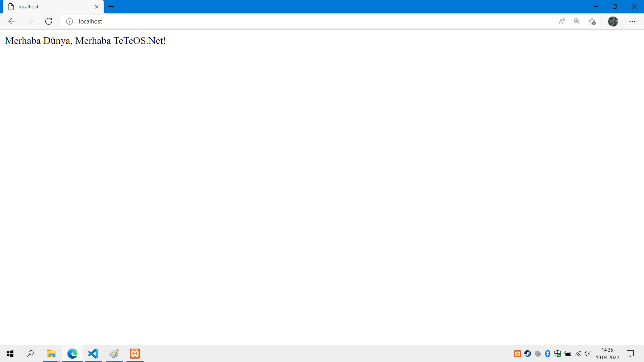View site information icon
644x362 pixels.
(69, 21)
